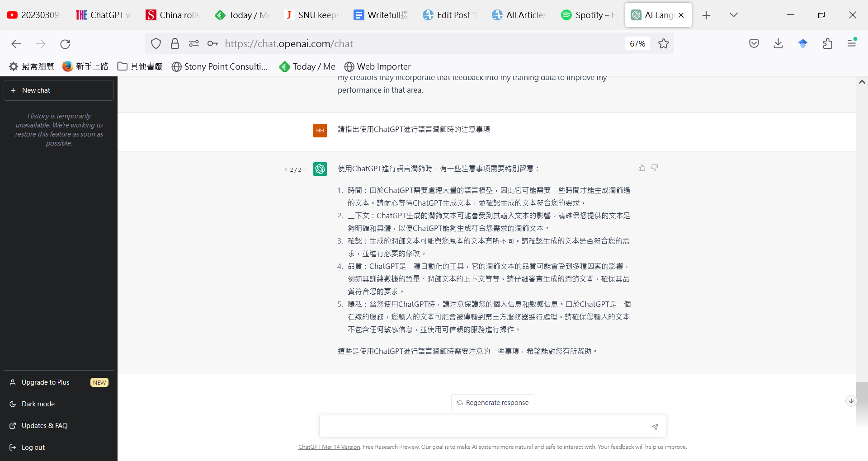Switch to the SNU keeps tab
Image resolution: width=868 pixels, height=461 pixels.
tap(312, 15)
